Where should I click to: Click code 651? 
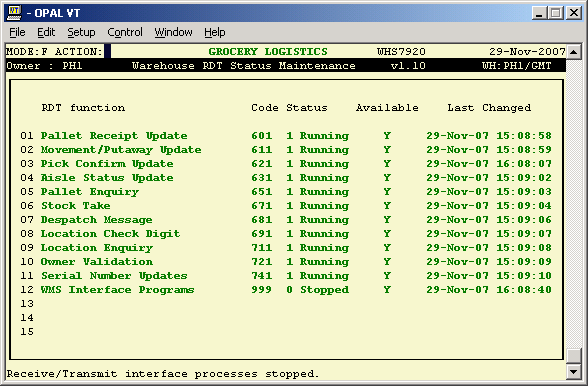(261, 192)
